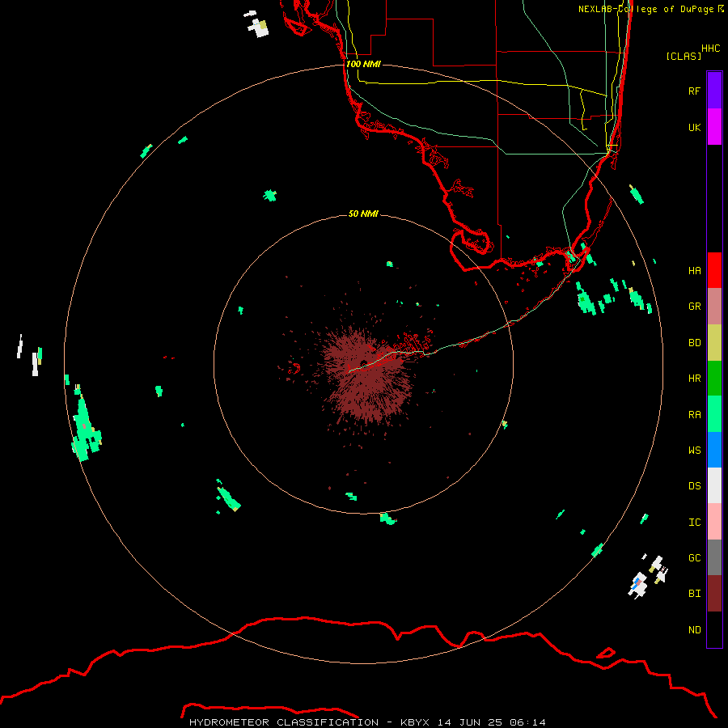
Task: Click the HR legend label
Action: tap(694, 379)
